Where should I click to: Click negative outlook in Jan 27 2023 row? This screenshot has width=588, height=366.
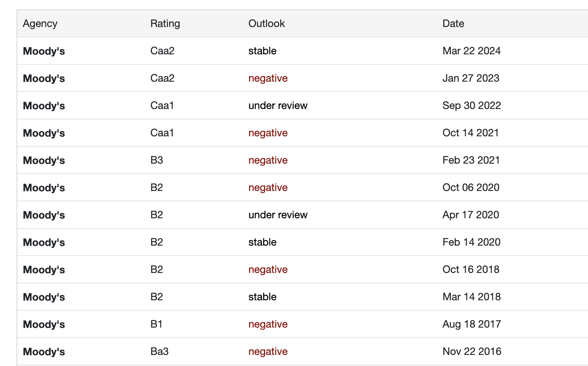(268, 78)
